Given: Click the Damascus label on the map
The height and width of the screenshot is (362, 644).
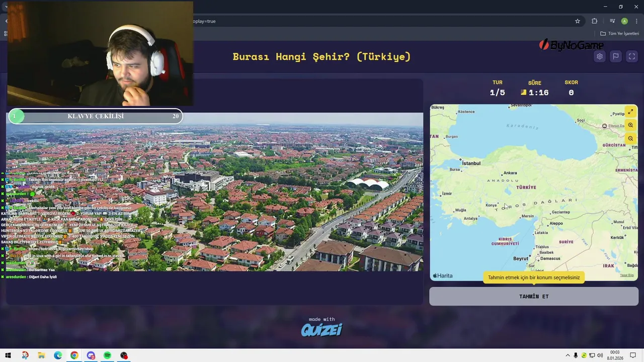Looking at the screenshot, I should tap(550, 258).
